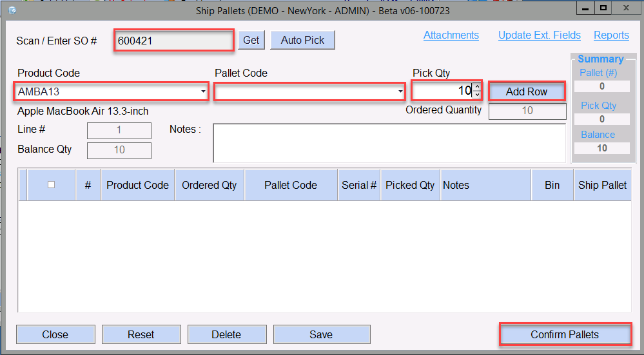The height and width of the screenshot is (355, 644).
Task: Open the Reports link
Action: pyautogui.click(x=611, y=35)
